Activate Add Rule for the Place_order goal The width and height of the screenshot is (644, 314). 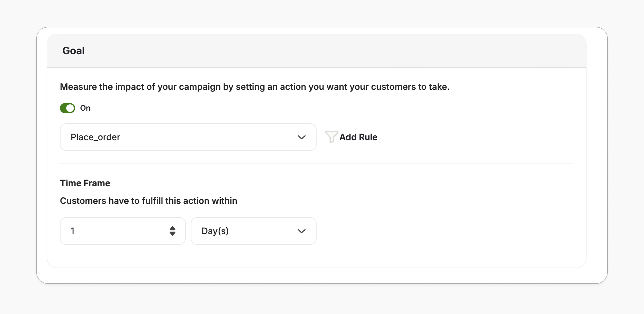(358, 137)
